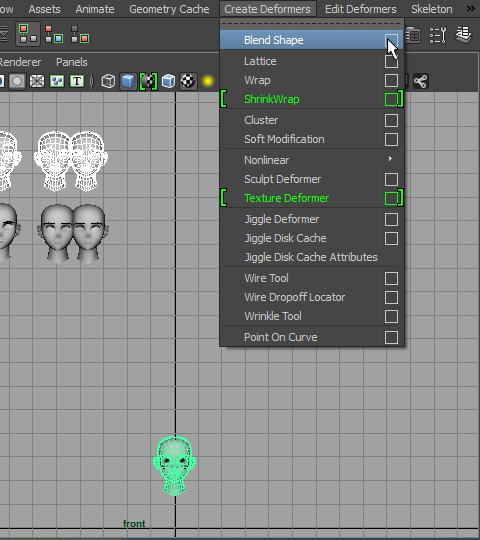Turn on smooth shade all blue cube
Viewport: 480px width, 540px height.
tap(128, 81)
